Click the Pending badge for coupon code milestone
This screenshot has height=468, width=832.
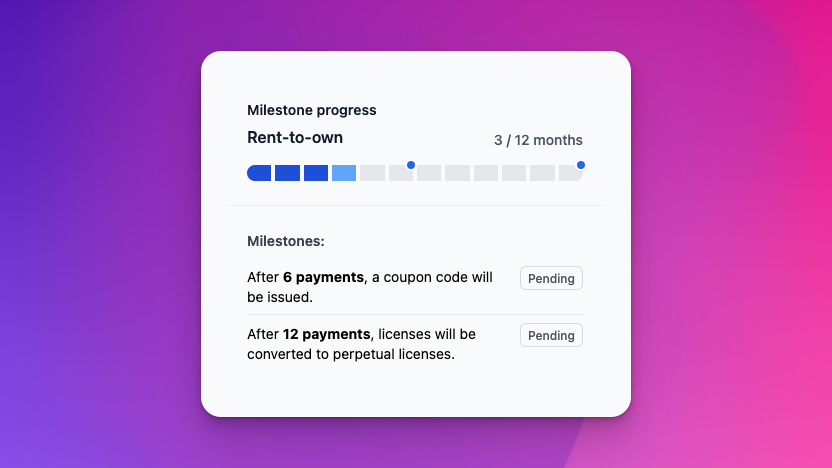click(x=551, y=278)
